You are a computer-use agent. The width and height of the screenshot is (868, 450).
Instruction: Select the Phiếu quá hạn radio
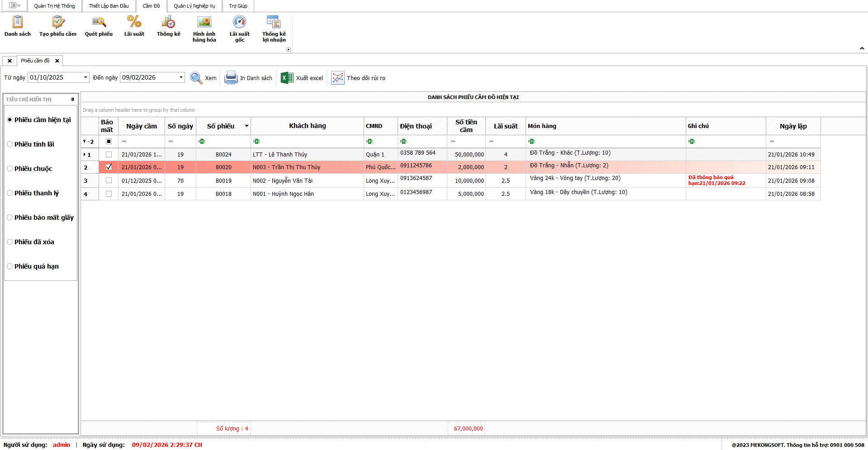9,266
